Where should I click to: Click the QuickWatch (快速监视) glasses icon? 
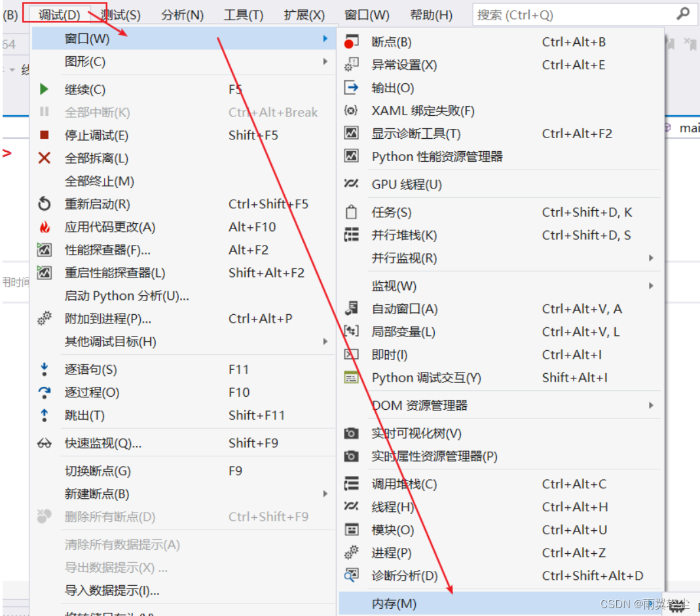pyautogui.click(x=44, y=443)
